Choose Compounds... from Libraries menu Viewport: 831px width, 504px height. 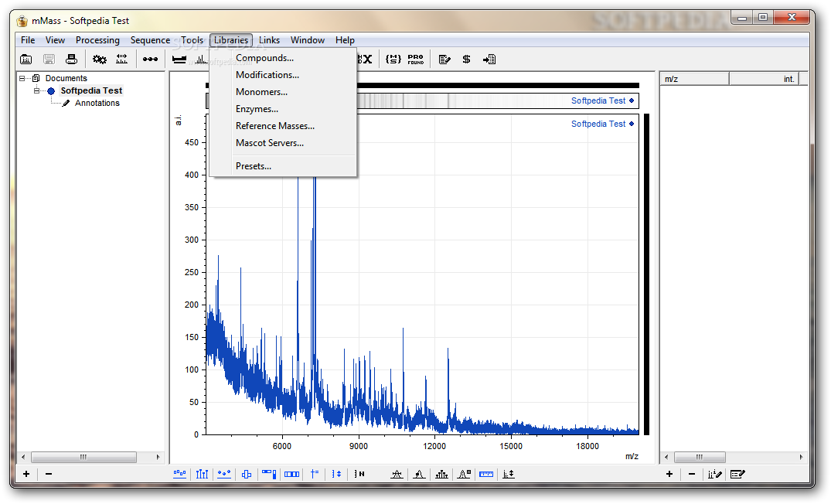click(284, 58)
